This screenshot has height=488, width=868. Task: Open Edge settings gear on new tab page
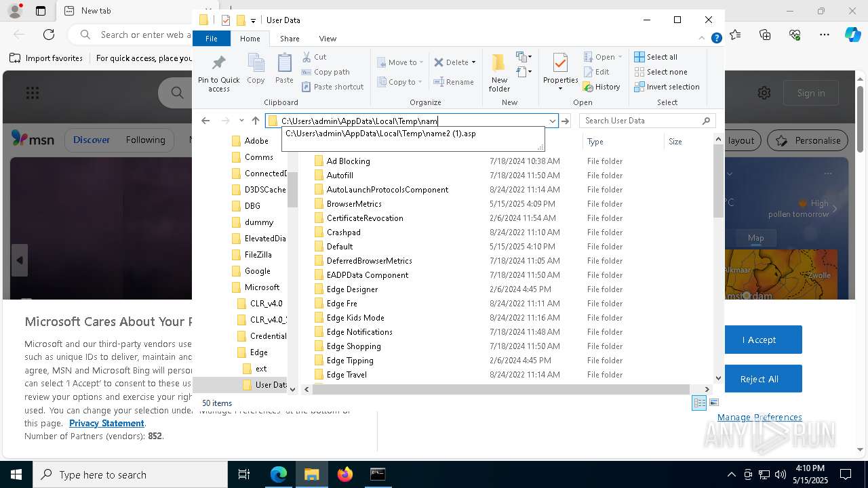[764, 93]
